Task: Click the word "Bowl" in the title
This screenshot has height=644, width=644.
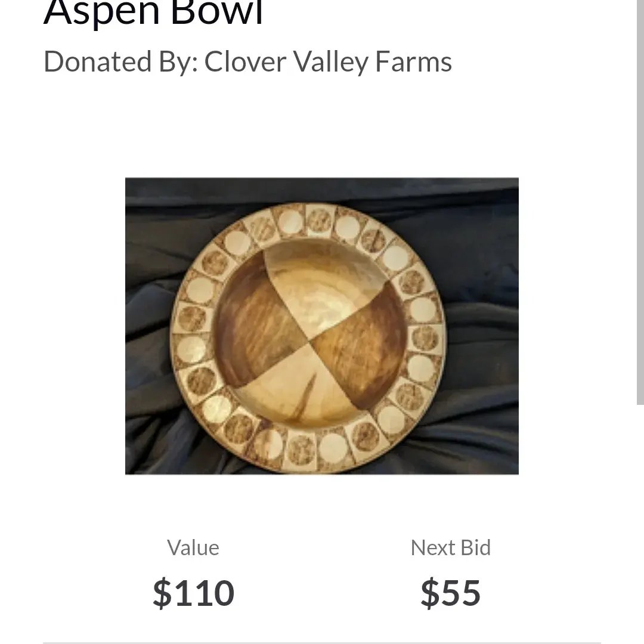Action: (x=217, y=13)
